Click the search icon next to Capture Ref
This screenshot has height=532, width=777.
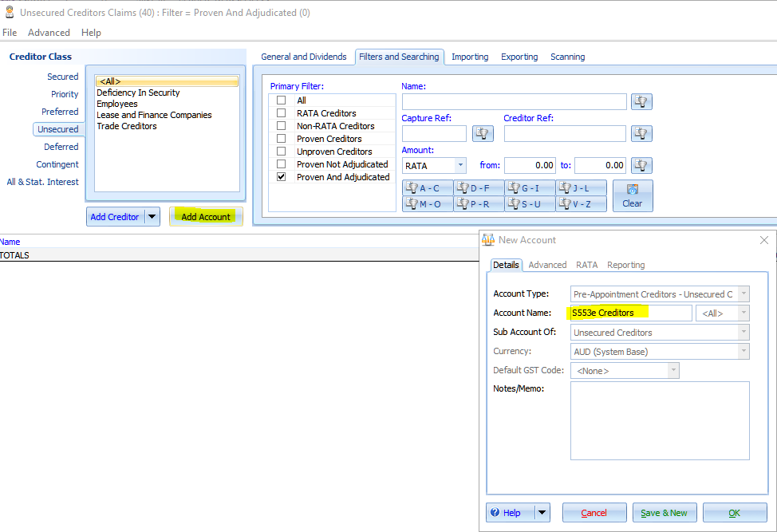tap(483, 133)
